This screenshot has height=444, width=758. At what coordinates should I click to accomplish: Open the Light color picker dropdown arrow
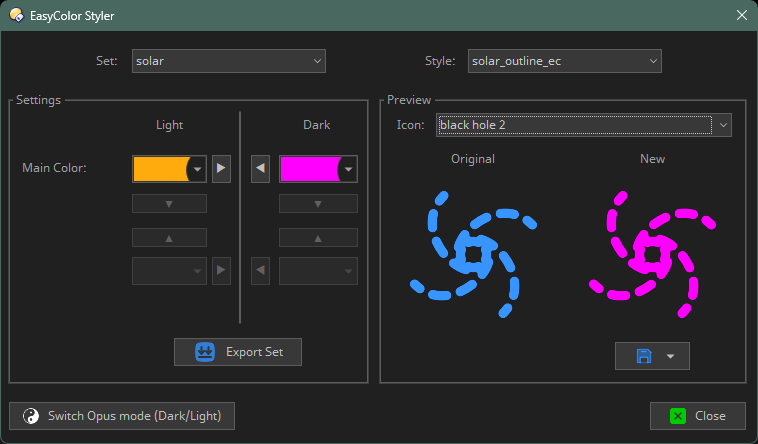click(197, 169)
